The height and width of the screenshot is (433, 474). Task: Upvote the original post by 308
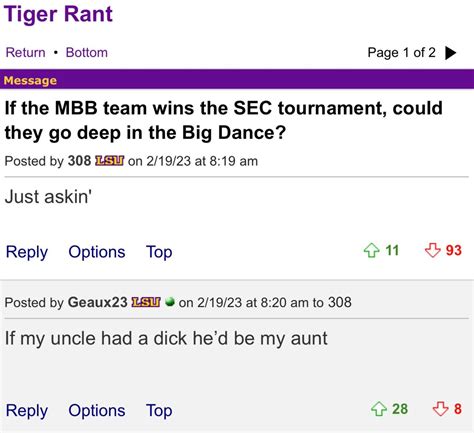point(371,250)
